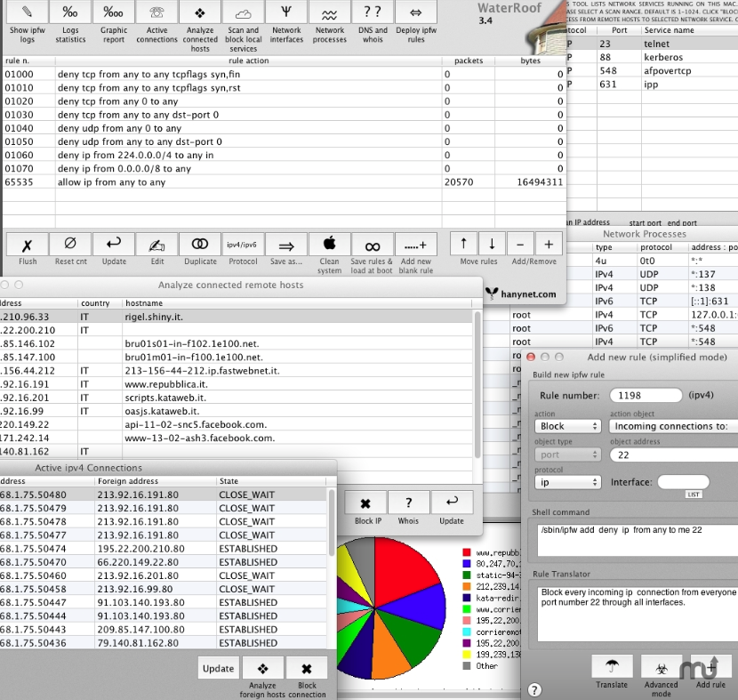
Task: Click Block connection button
Action: (307, 669)
